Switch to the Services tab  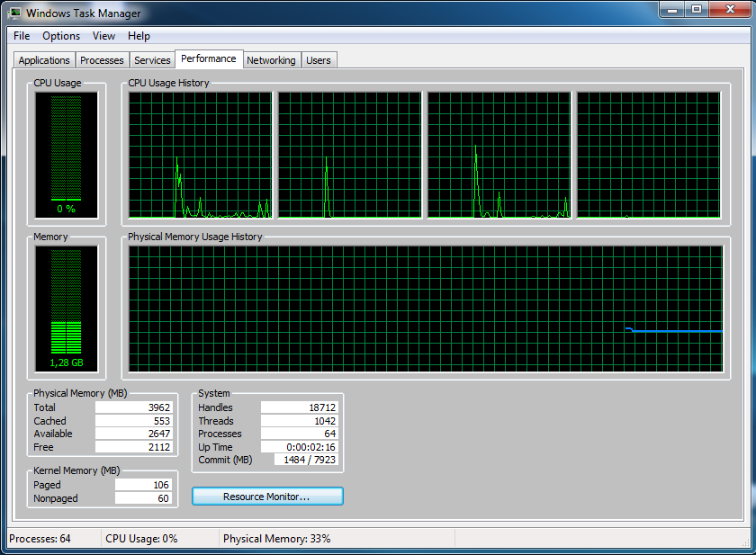pyautogui.click(x=152, y=60)
